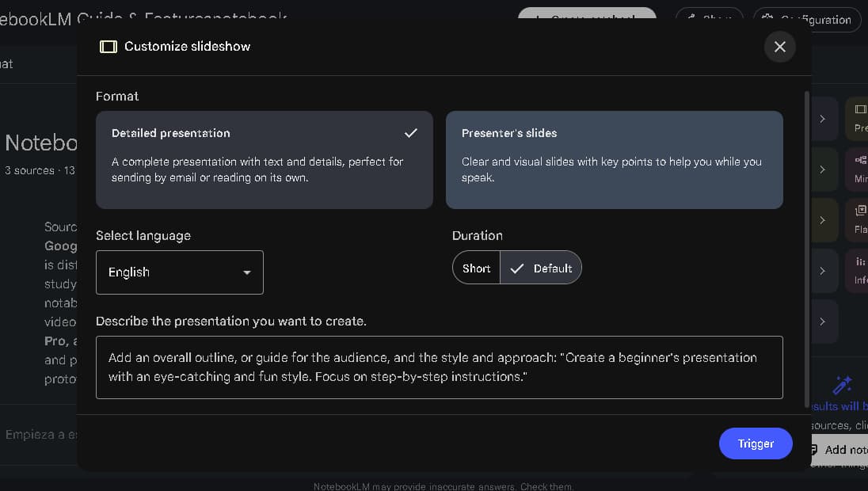Click the slideshow icon beside Customize slideshow title
The height and width of the screenshot is (491, 868).
tap(108, 47)
